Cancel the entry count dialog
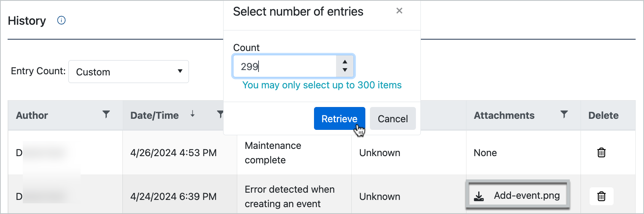 [x=393, y=119]
